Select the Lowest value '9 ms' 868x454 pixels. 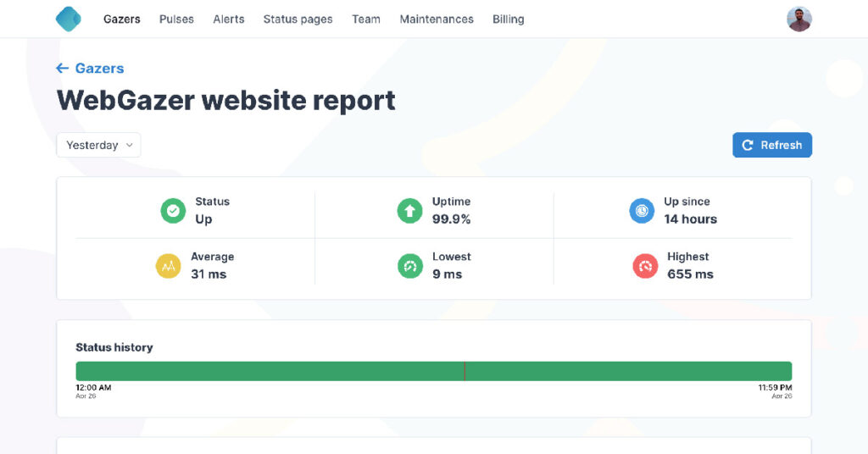[x=447, y=274]
